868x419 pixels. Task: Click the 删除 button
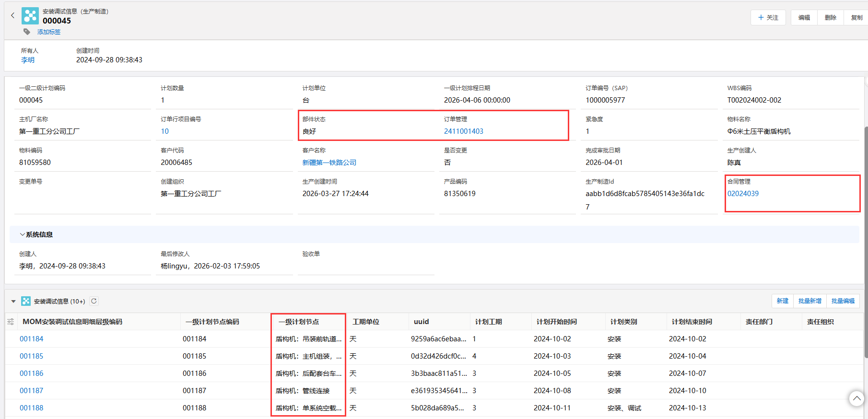[831, 18]
